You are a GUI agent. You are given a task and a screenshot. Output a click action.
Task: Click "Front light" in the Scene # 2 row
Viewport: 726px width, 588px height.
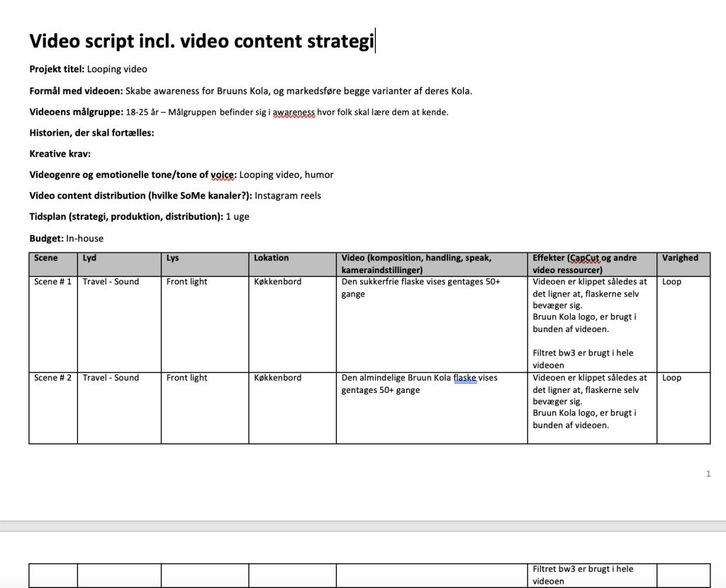pyautogui.click(x=186, y=377)
